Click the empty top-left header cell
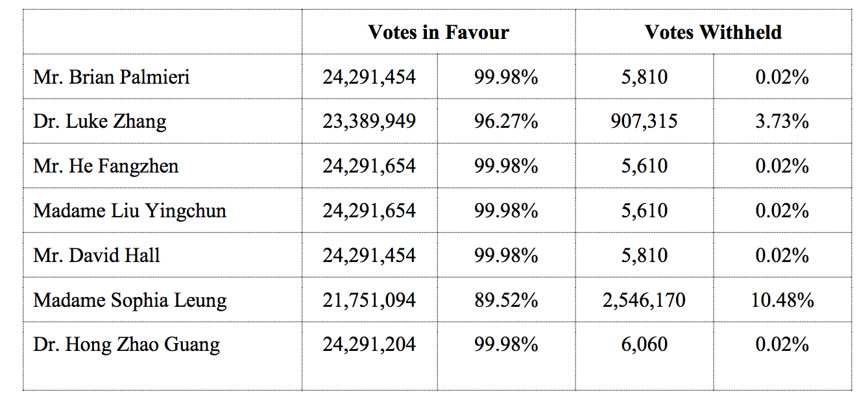The width and height of the screenshot is (868, 419). [x=163, y=32]
